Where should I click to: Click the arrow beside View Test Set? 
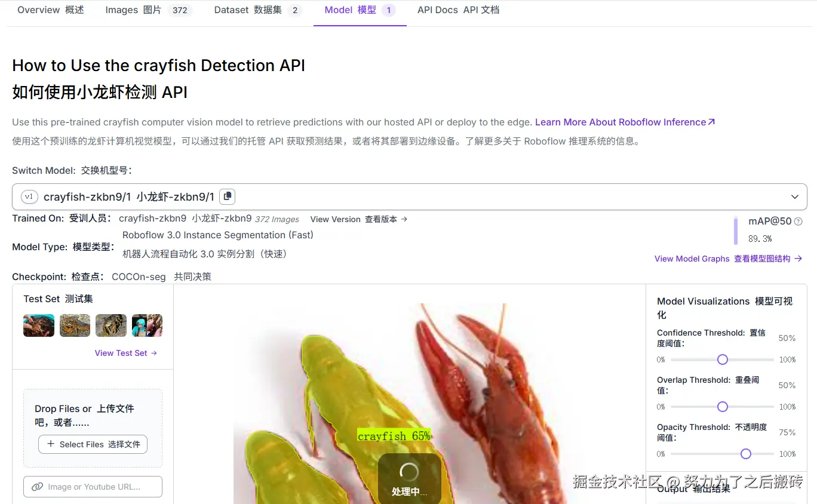(x=154, y=353)
